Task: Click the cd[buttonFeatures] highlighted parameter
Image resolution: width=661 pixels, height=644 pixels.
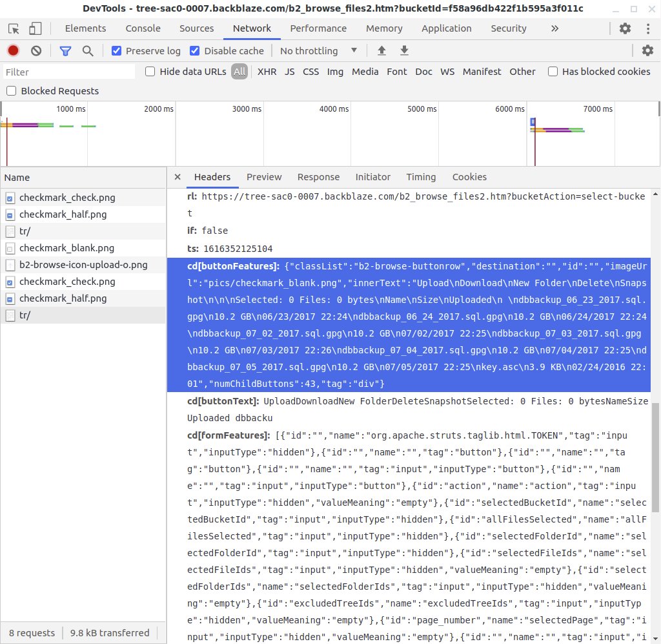Action: tap(409, 325)
